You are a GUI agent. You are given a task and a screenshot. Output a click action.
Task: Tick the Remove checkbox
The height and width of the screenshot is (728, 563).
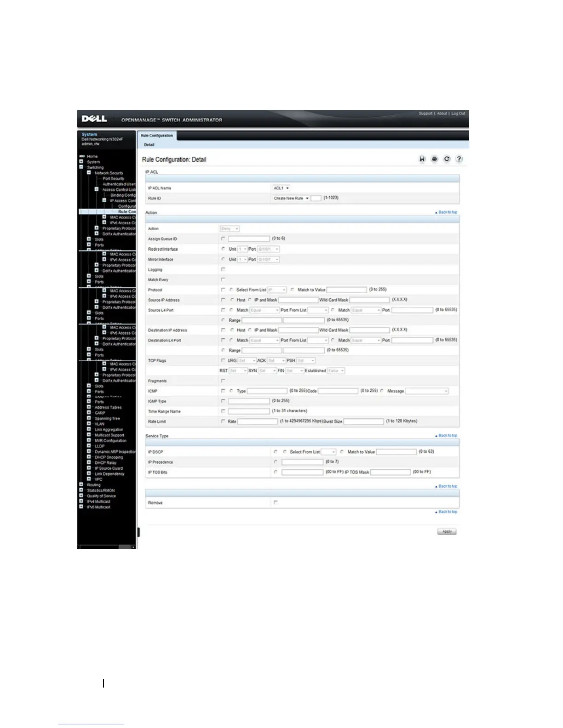point(276,502)
